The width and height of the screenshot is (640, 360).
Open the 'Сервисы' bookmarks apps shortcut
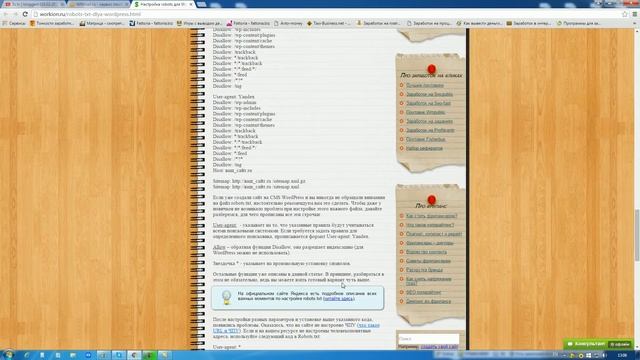point(14,23)
